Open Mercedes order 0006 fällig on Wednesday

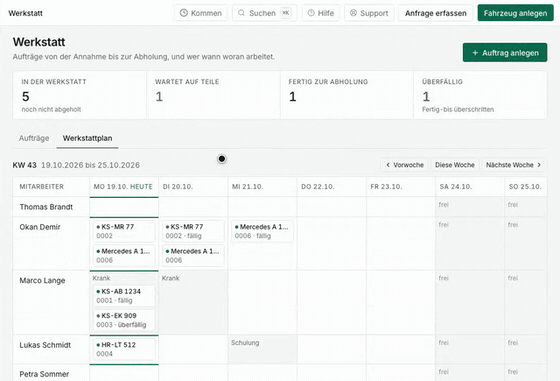coord(262,231)
